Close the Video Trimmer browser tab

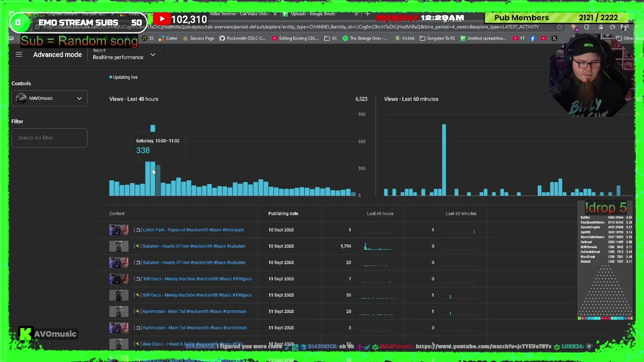click(x=275, y=14)
